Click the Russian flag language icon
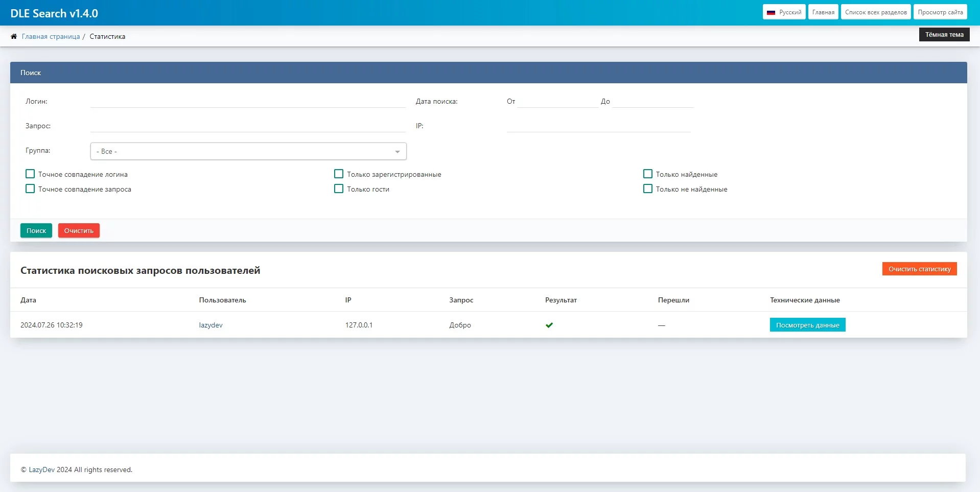Screen dimensions: 980x492 (771, 12)
